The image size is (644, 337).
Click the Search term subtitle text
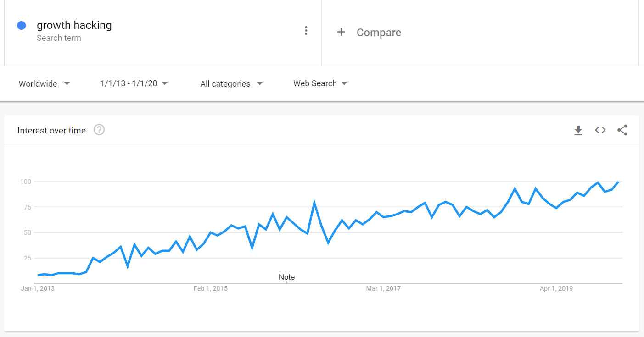59,38
